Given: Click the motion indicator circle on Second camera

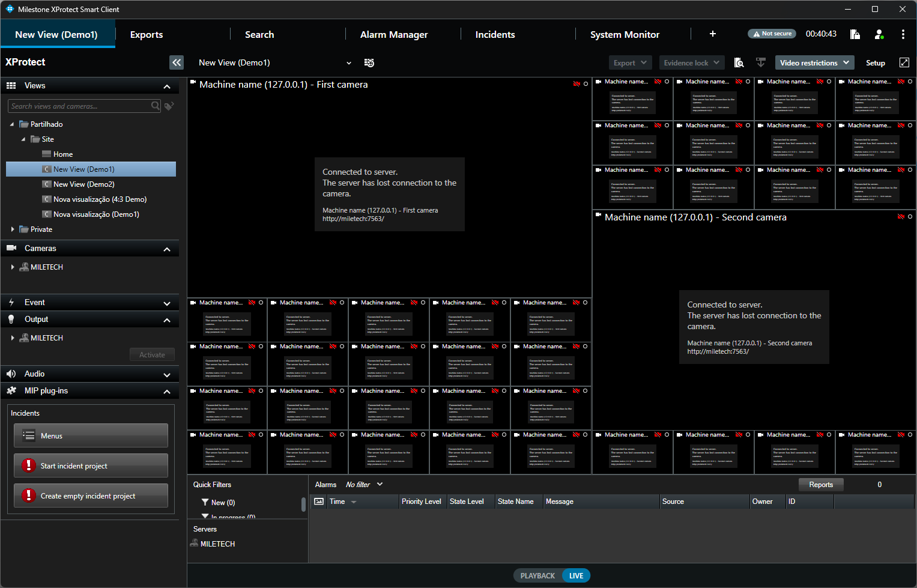Looking at the screenshot, I should point(910,217).
